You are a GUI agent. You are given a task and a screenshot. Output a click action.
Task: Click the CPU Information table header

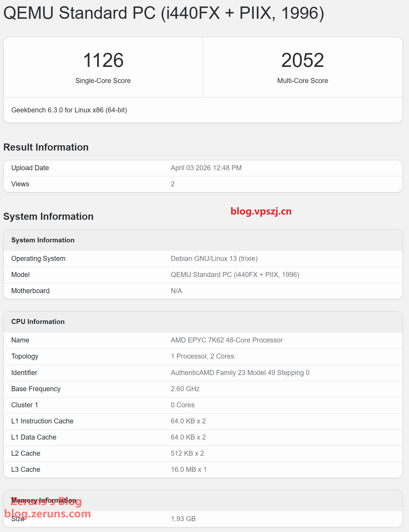pyautogui.click(x=38, y=322)
